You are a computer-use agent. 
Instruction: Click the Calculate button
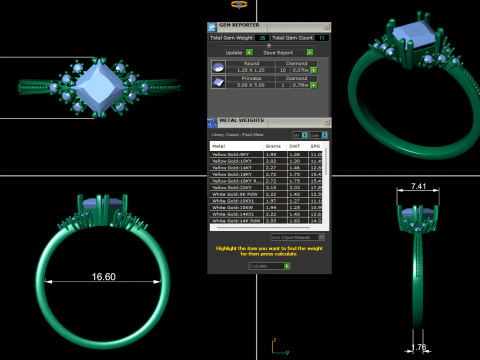(269, 266)
